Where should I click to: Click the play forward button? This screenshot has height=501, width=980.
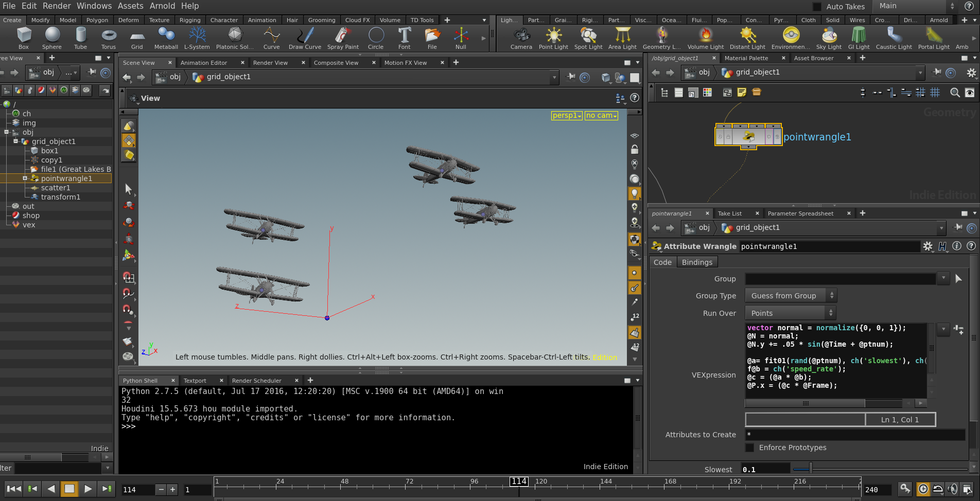(x=88, y=489)
